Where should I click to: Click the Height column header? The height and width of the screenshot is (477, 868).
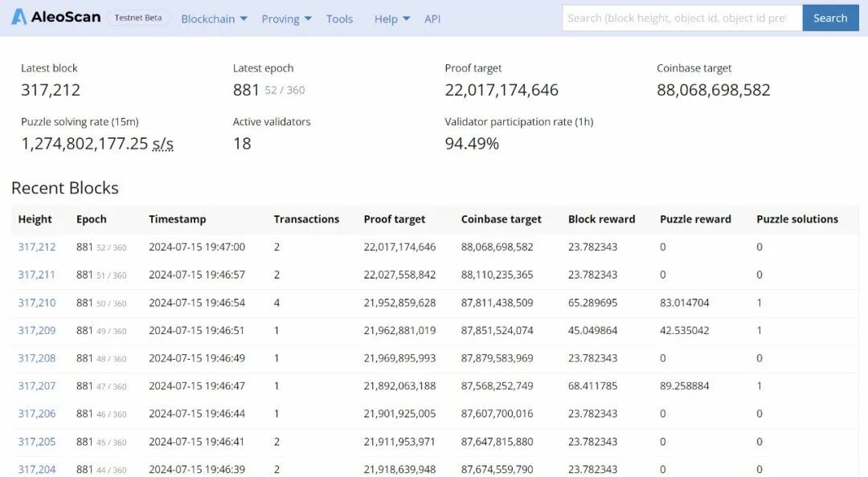[x=35, y=219]
